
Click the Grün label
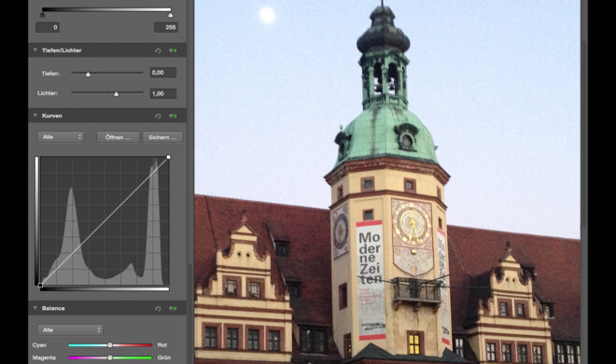164,357
